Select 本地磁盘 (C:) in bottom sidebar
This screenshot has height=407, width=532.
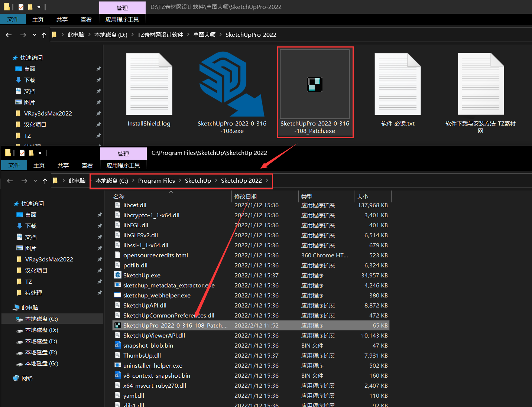pyautogui.click(x=52, y=319)
